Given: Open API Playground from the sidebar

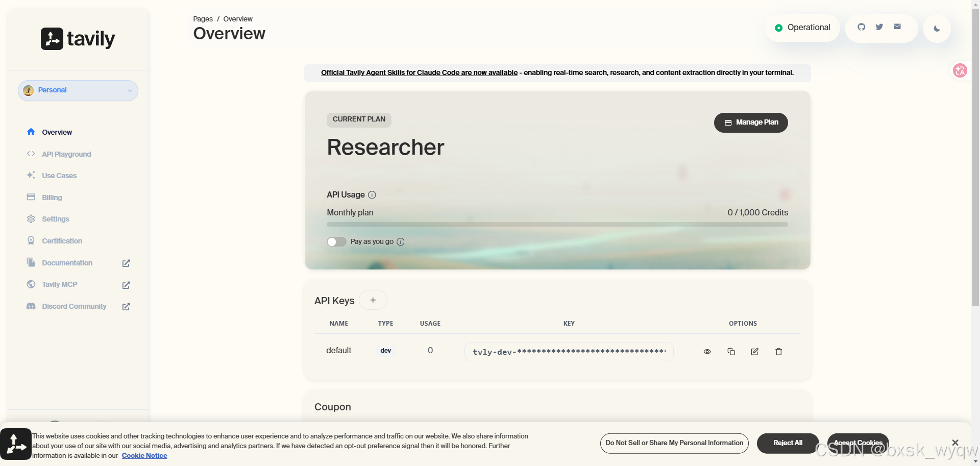Looking at the screenshot, I should (x=66, y=154).
